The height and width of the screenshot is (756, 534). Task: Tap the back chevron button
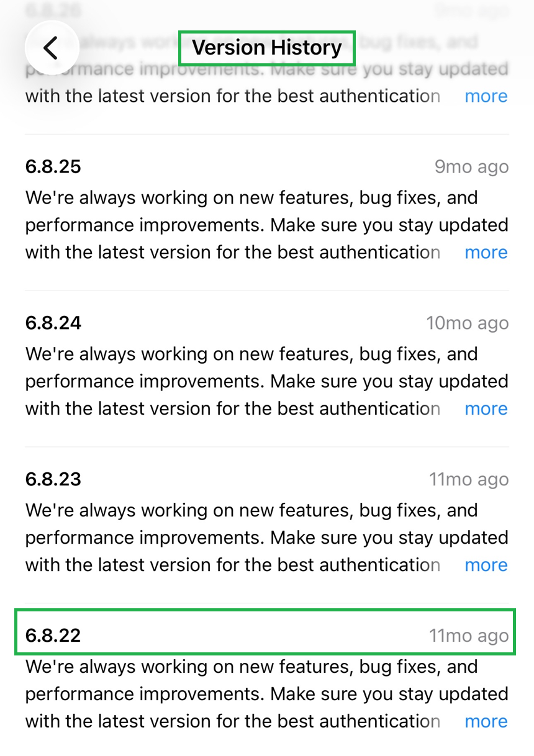coord(51,48)
